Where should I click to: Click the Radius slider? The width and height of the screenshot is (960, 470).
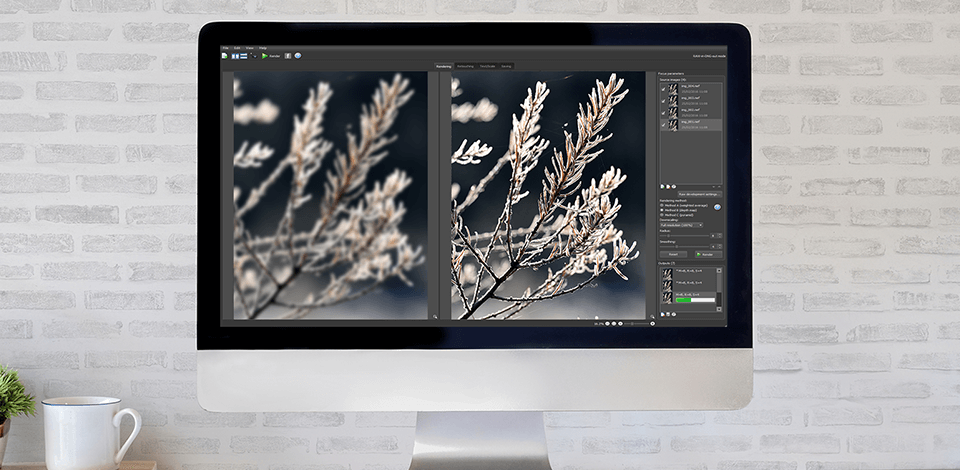tap(684, 236)
